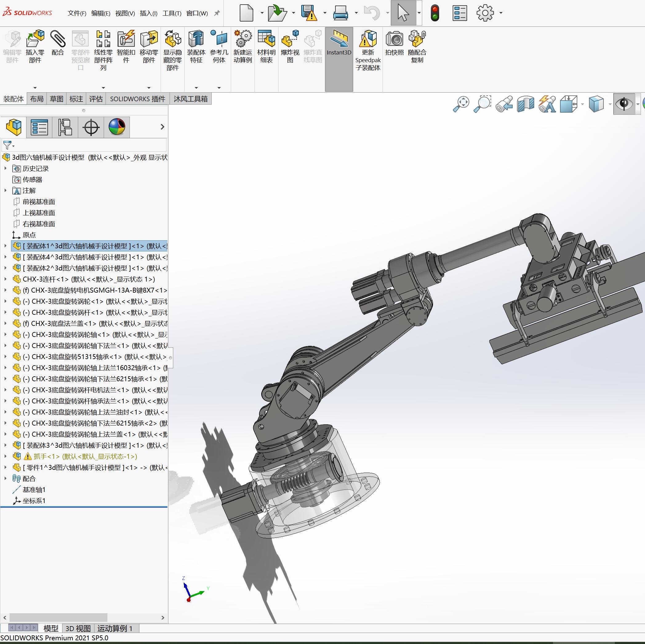Click the tree horizontal scrollbar thumb
645x644 pixels.
58,617
